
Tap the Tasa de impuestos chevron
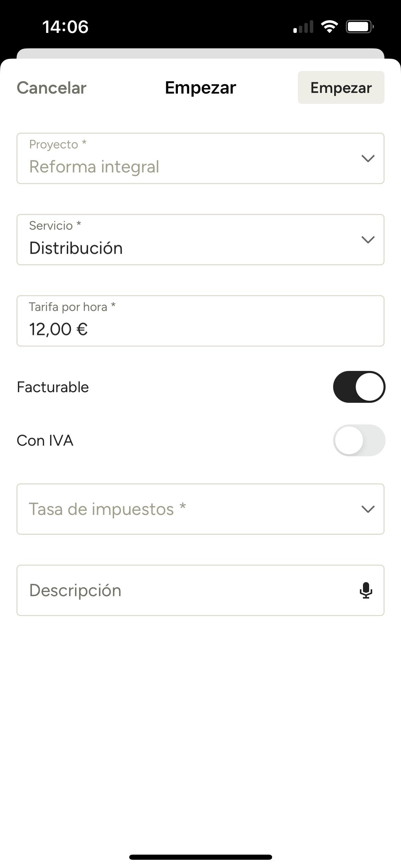(x=368, y=509)
